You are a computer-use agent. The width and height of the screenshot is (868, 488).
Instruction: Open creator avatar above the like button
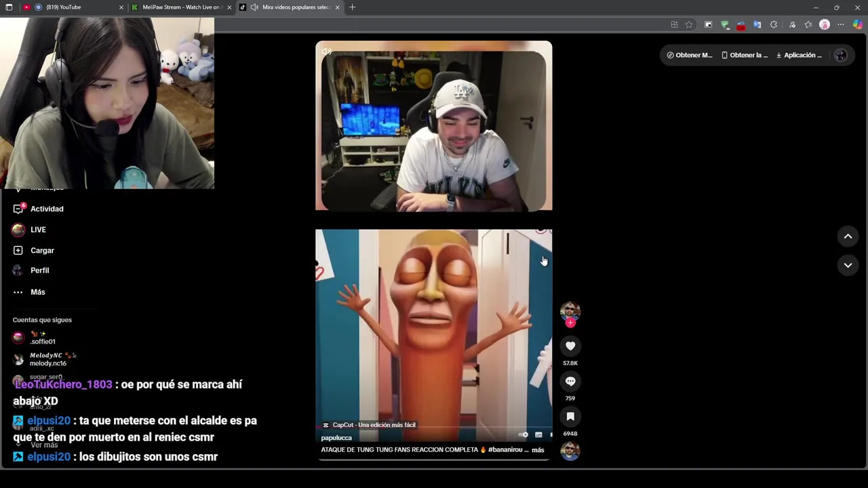(x=570, y=311)
